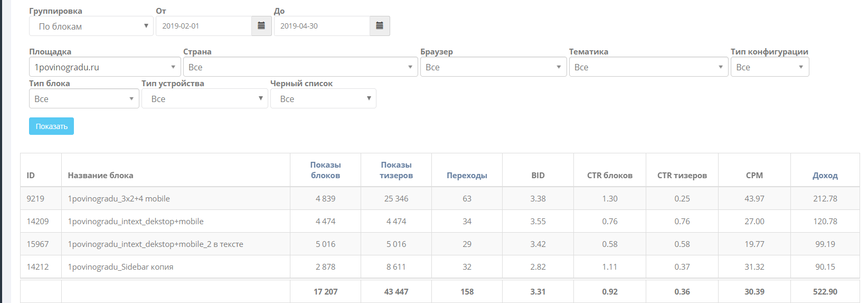Select the 1povinogradu_Sidebar копия row
Viewport: 868px width, 303px height.
pos(120,267)
